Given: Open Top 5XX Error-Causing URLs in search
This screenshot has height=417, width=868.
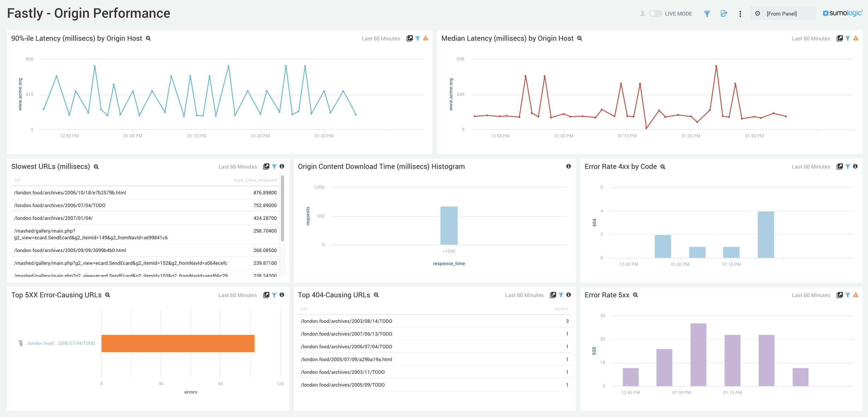Looking at the screenshot, I should 266,295.
